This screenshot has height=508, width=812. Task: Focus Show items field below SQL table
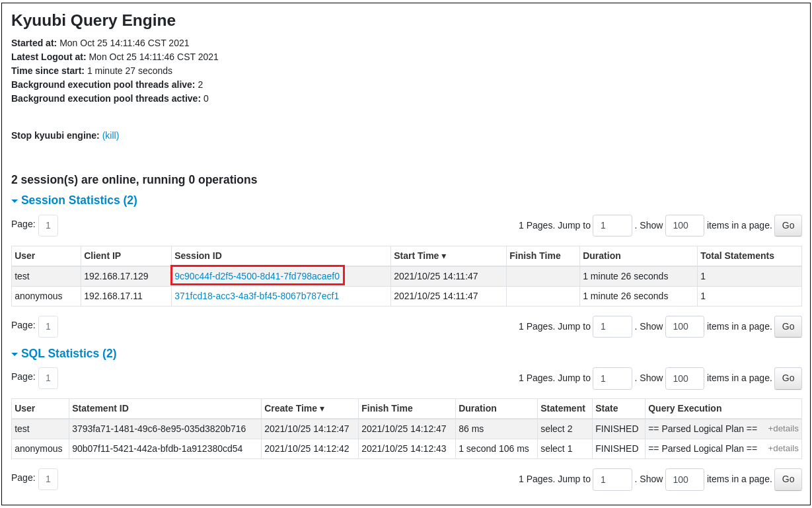click(684, 479)
